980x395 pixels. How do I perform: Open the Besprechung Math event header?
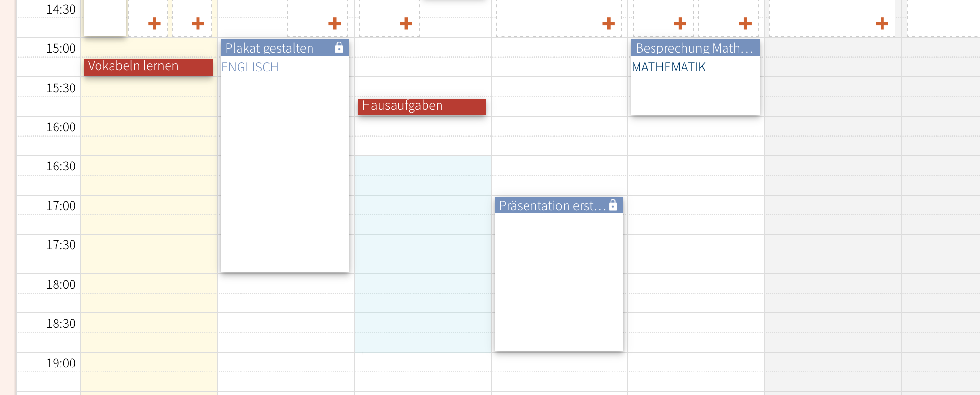pyautogui.click(x=694, y=48)
